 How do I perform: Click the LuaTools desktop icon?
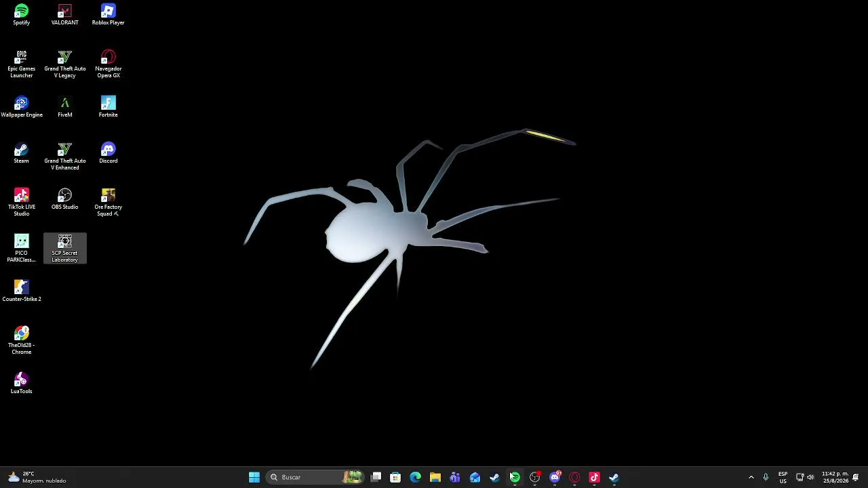21,384
